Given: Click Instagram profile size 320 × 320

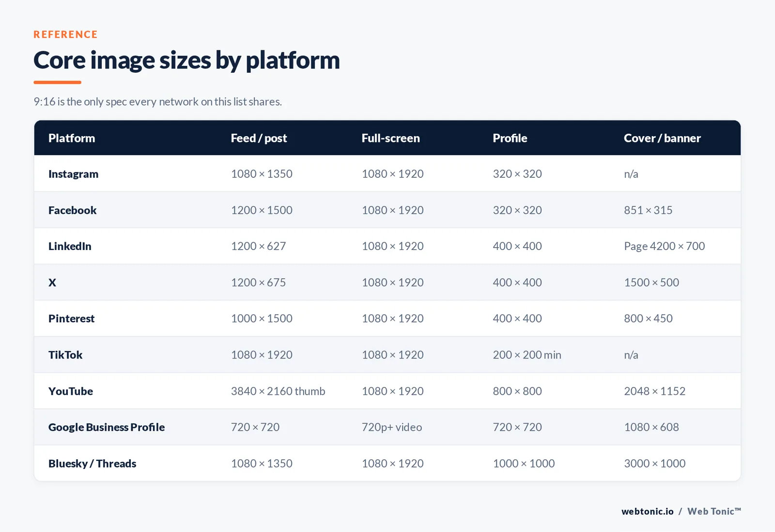Looking at the screenshot, I should [x=517, y=174].
